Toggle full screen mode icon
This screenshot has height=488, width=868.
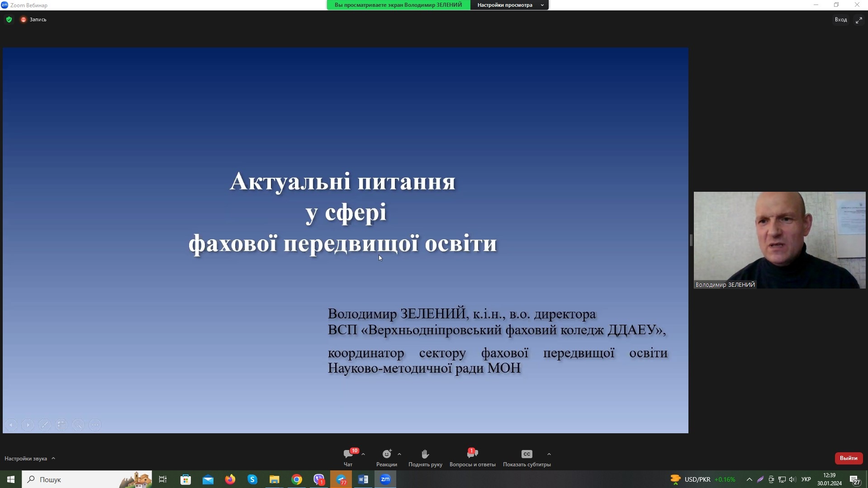coord(859,20)
